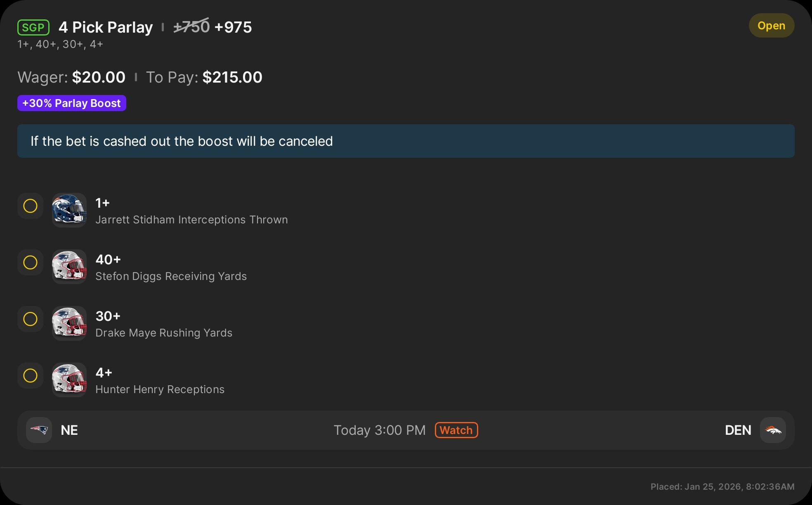Click the To Pay $215.00 amount

point(232,78)
